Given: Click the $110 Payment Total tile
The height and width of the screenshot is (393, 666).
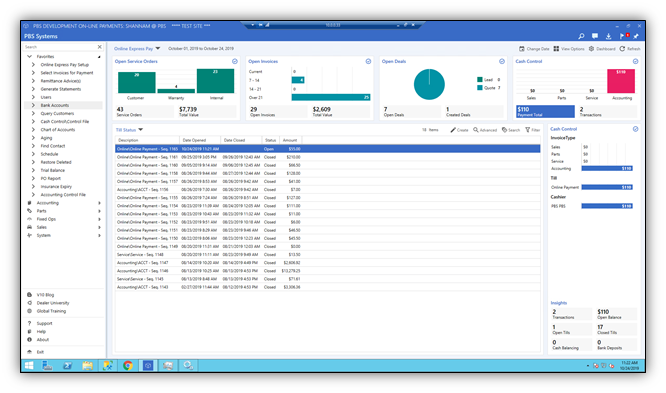Looking at the screenshot, I should [545, 111].
